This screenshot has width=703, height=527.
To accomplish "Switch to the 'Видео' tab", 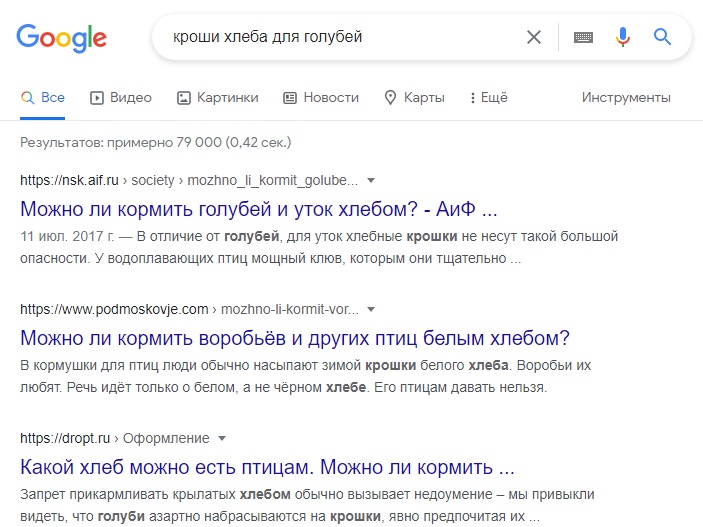I will point(121,97).
